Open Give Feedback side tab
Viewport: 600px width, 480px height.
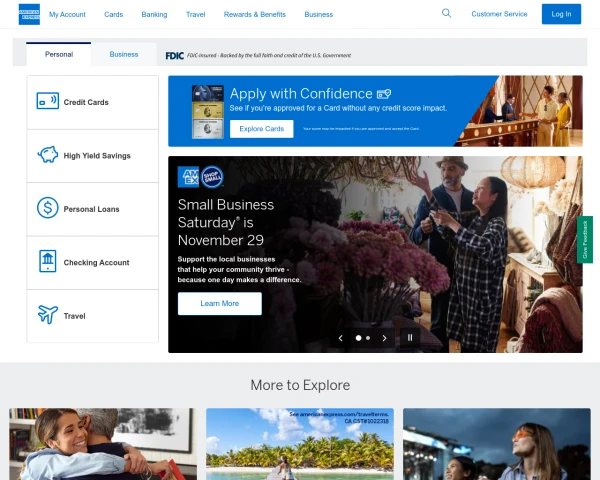click(x=585, y=239)
